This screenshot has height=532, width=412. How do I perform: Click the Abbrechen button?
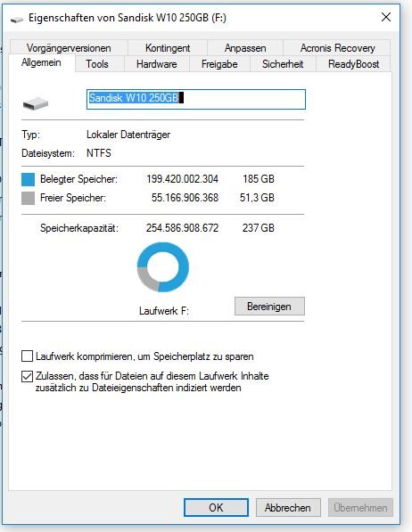tap(288, 508)
